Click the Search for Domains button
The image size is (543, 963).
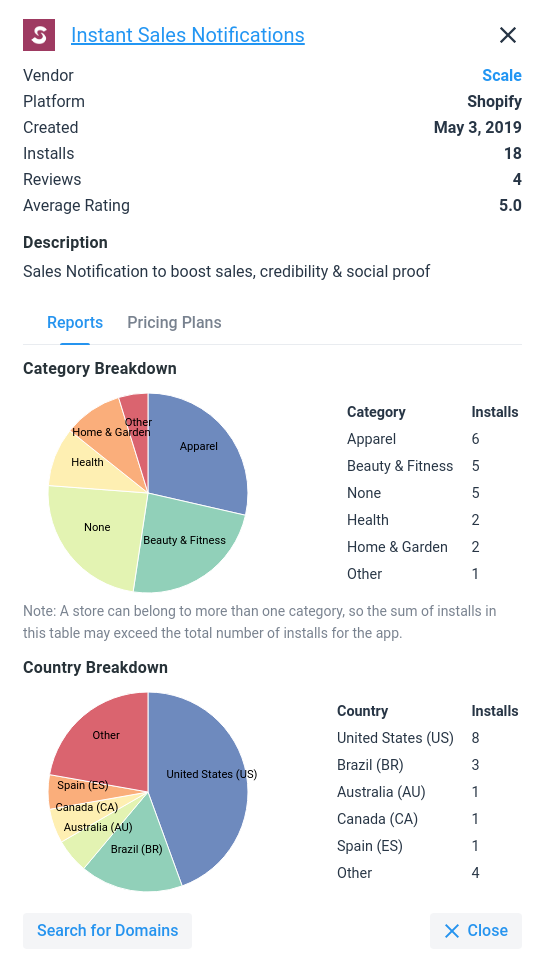pyautogui.click(x=107, y=930)
